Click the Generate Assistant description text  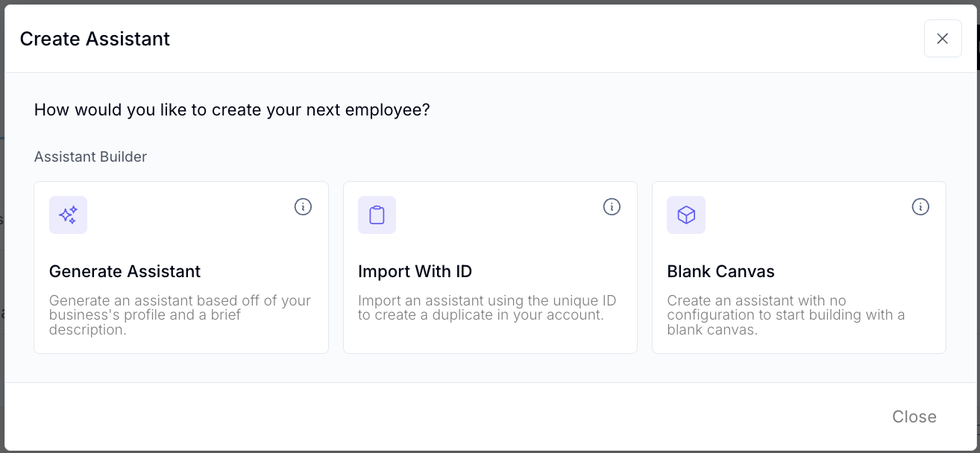(x=180, y=315)
